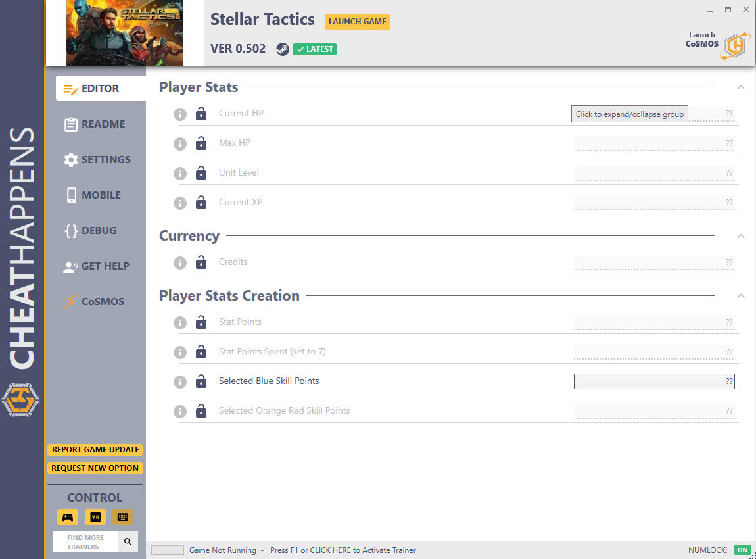
Task: Select the keyboard control icon
Action: click(123, 517)
